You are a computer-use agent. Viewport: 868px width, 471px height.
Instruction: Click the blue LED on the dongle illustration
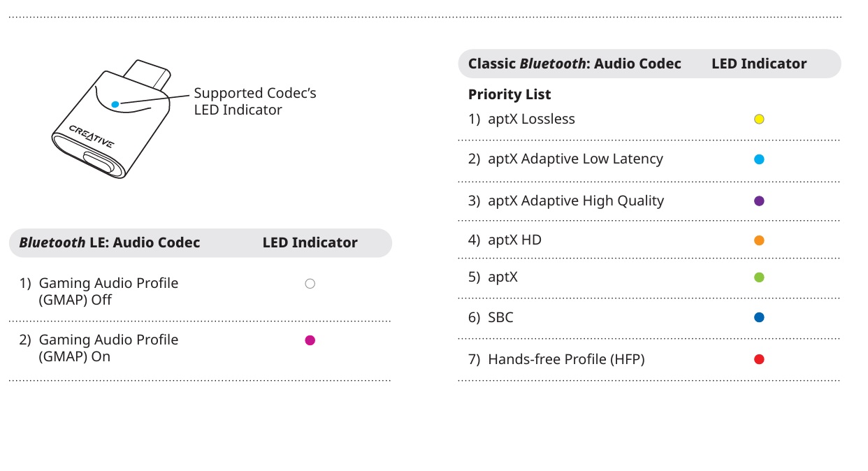115,103
